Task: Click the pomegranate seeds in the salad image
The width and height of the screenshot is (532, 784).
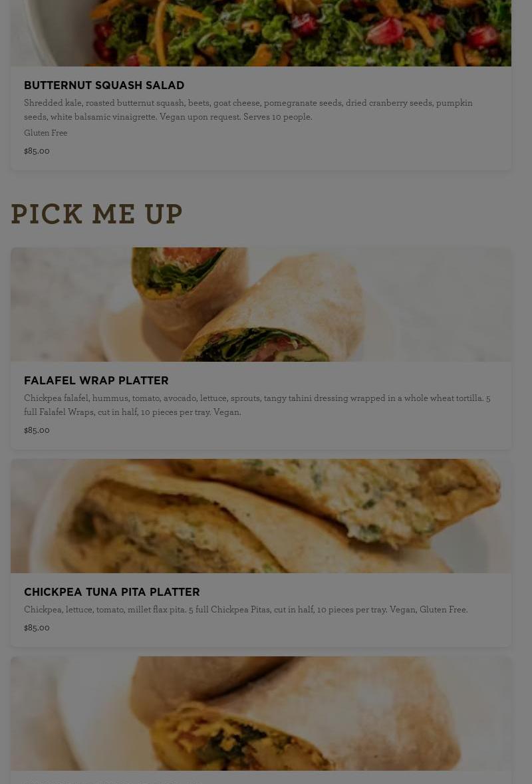Action: click(x=385, y=31)
